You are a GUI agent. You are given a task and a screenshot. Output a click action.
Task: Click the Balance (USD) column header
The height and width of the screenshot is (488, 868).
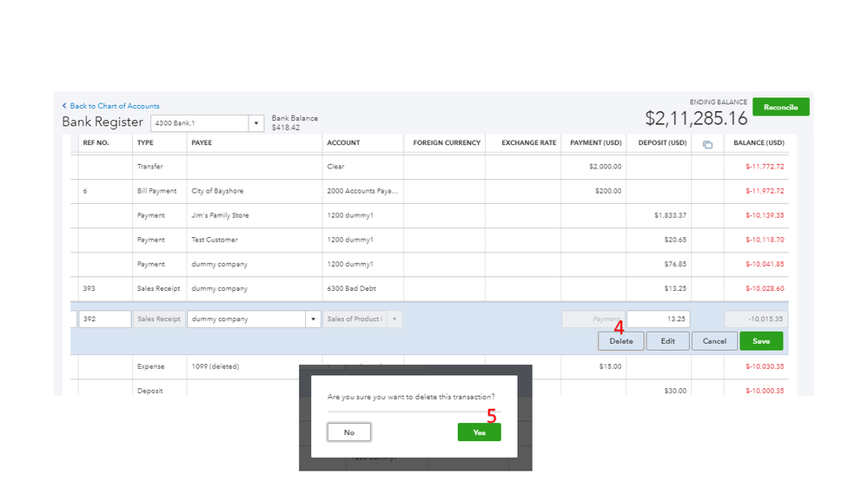(x=759, y=142)
